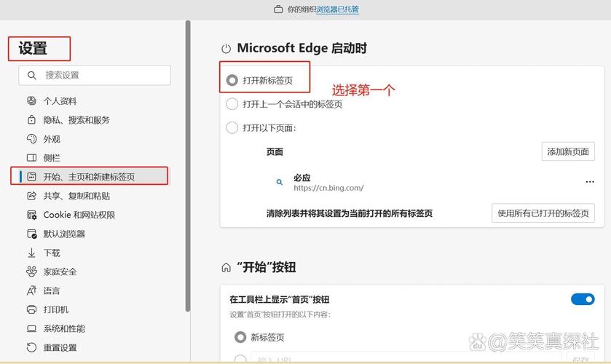The width and height of the screenshot is (611, 364).
Task: Click https://cn.bing.com/ page URL text
Action: tap(328, 188)
